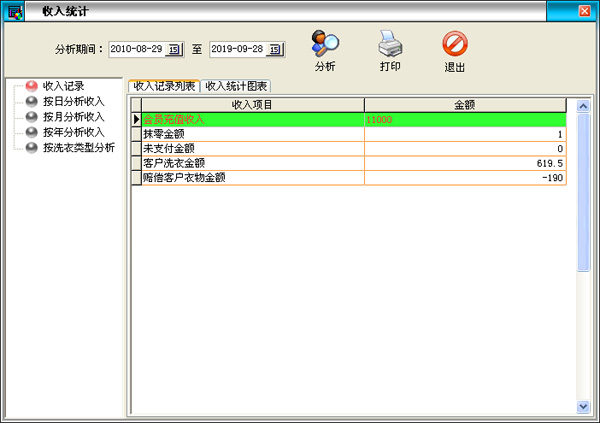Open the end date calendar dropdown
The height and width of the screenshot is (423, 600).
point(276,48)
